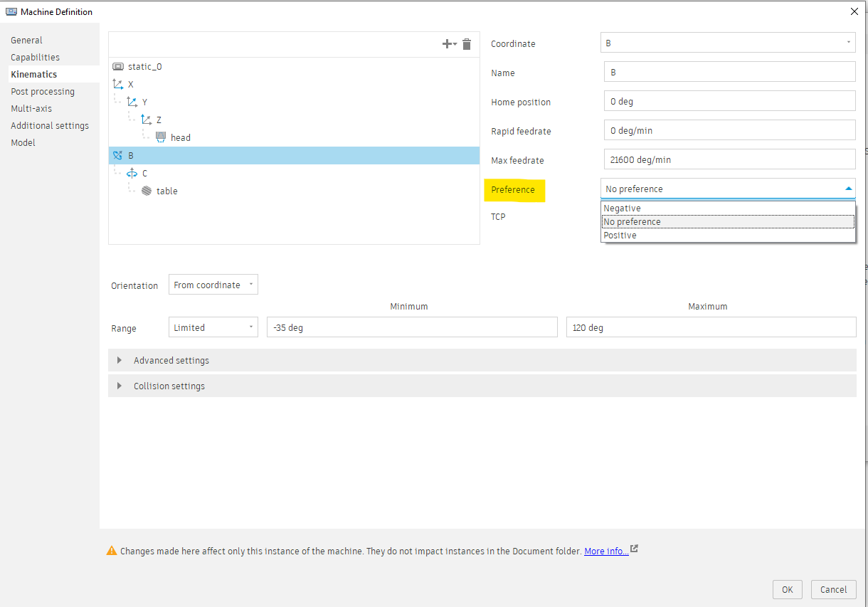Click the C rotary axis icon
This screenshot has width=868, height=607.
[x=131, y=173]
